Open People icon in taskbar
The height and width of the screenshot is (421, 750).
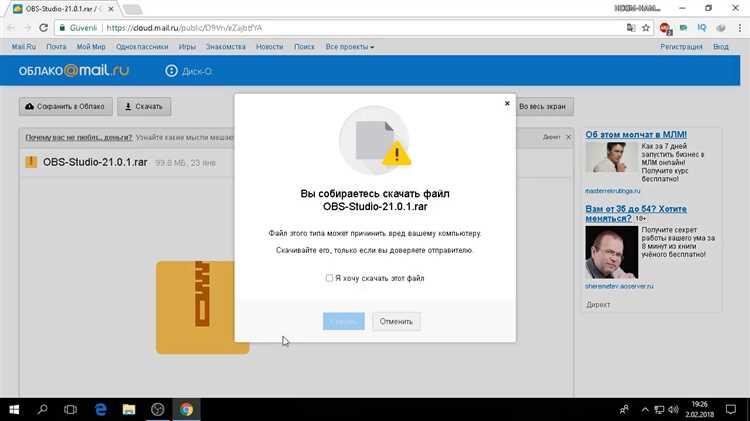coord(624,410)
